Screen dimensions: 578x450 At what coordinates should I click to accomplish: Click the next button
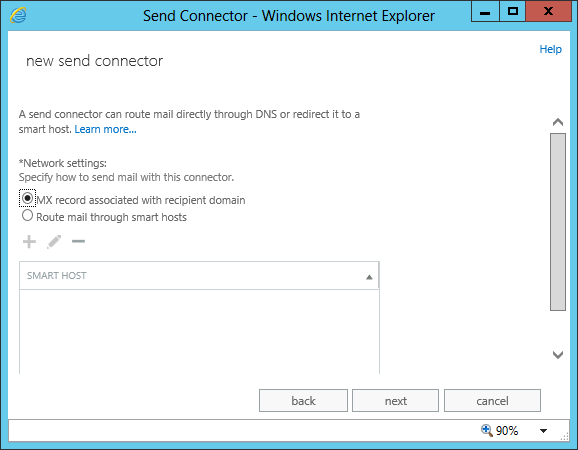[396, 401]
